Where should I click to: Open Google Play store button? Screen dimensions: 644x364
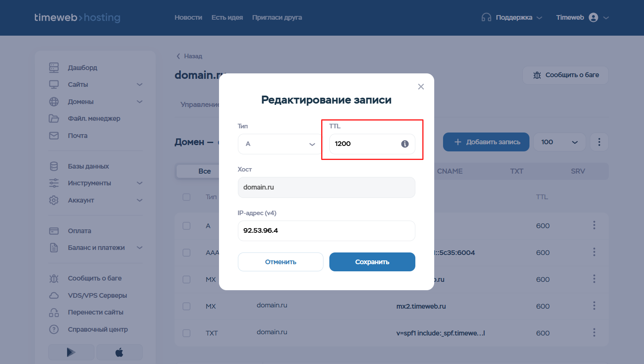(x=71, y=352)
